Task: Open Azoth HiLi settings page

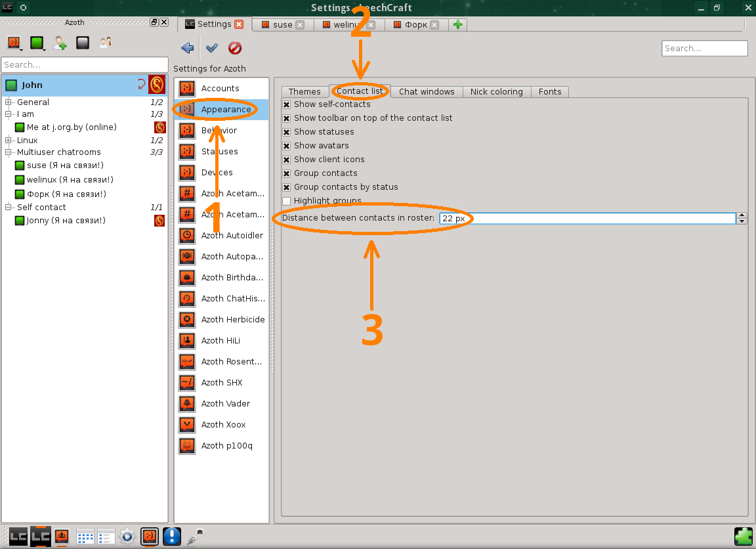Action: tap(221, 341)
